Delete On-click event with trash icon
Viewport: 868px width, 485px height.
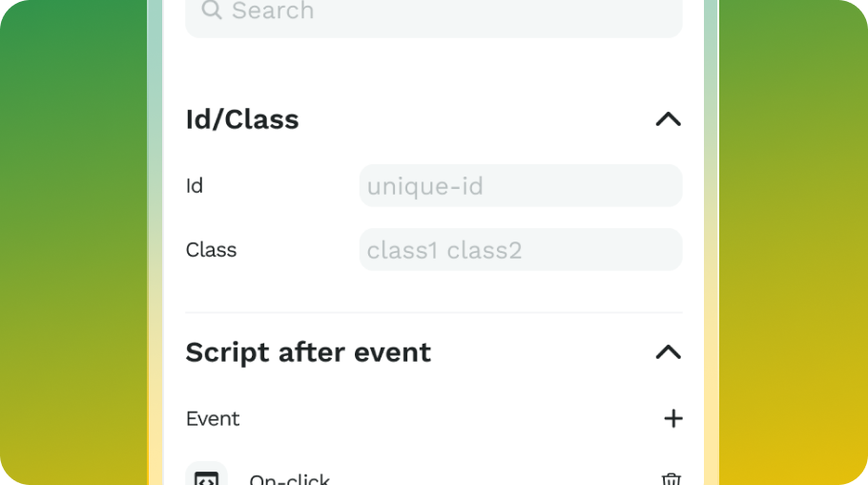click(671, 479)
